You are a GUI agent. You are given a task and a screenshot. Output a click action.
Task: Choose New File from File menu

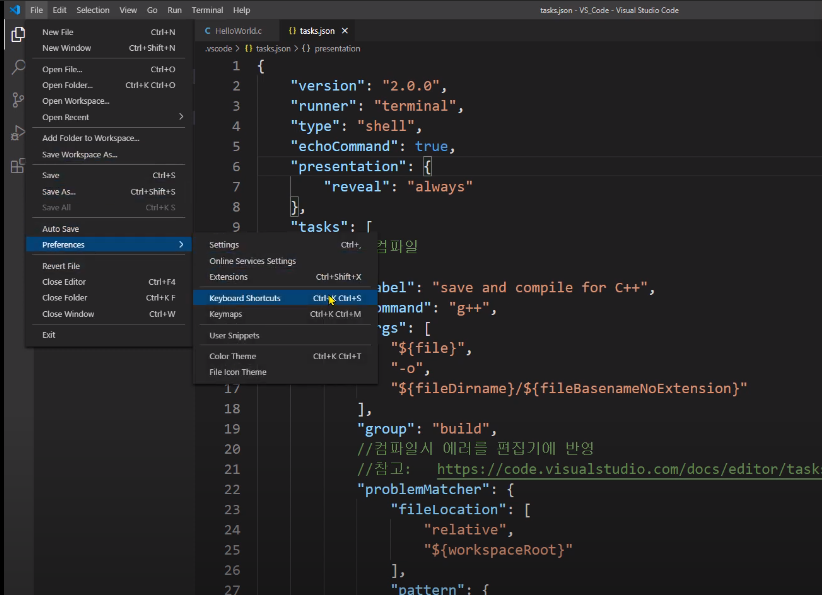point(109,32)
